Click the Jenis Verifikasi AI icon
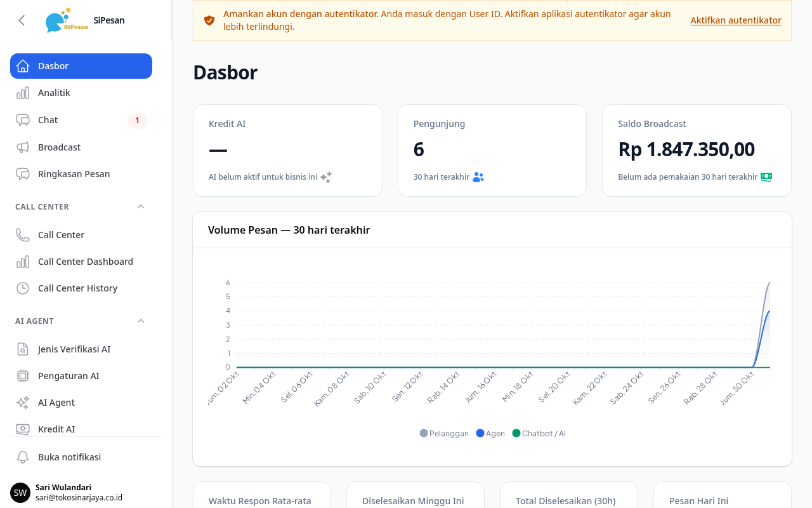This screenshot has width=812, height=508. click(23, 349)
